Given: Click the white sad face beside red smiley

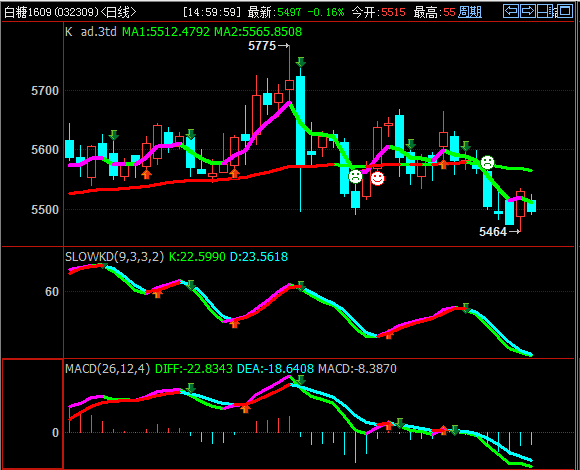Looking at the screenshot, I should (355, 176).
